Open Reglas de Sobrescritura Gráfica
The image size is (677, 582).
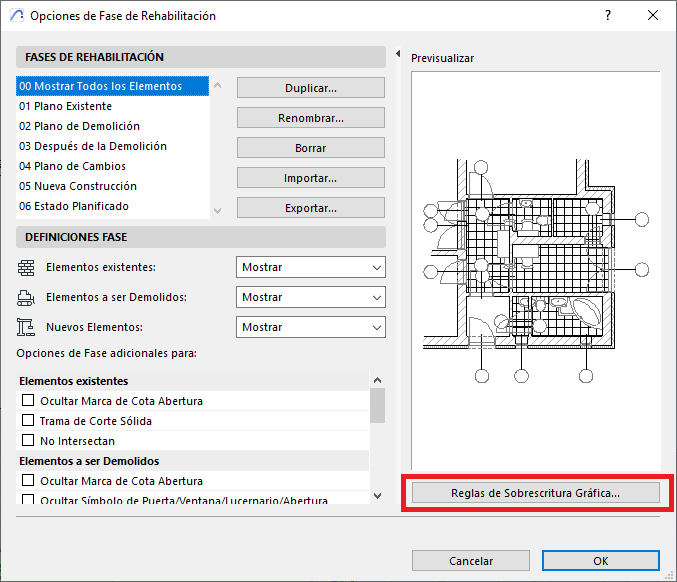535,493
